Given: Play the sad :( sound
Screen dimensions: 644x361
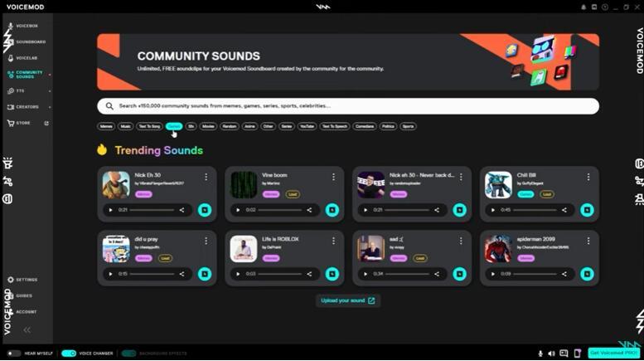Looking at the screenshot, I should point(366,274).
